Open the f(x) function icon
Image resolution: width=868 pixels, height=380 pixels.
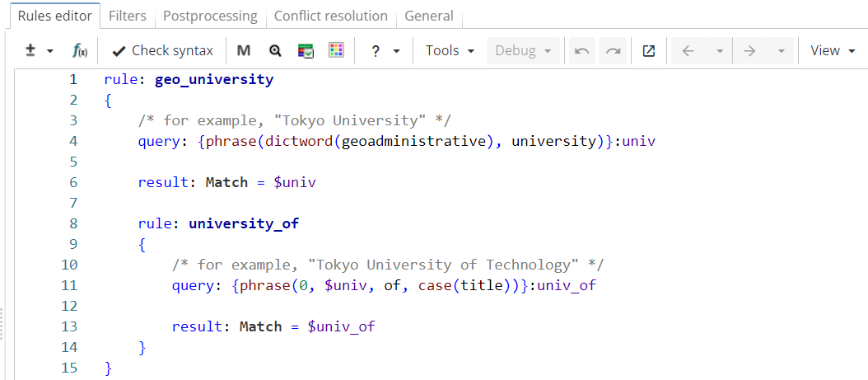[x=80, y=51]
